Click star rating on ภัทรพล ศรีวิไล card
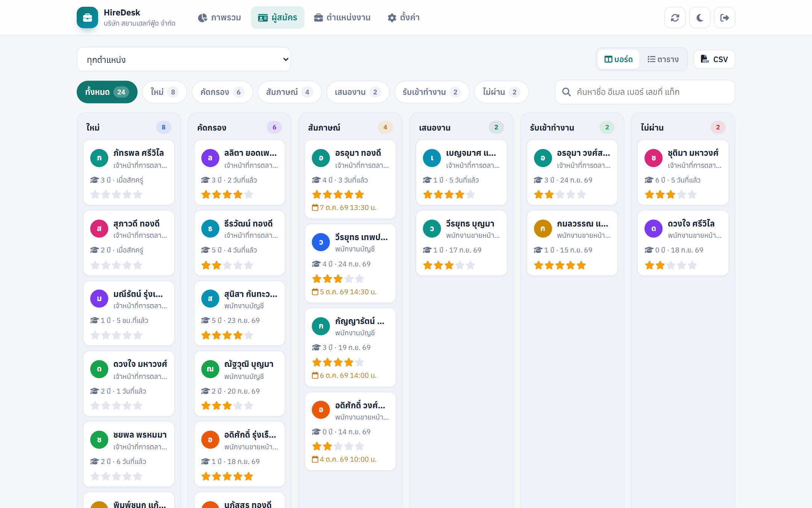The height and width of the screenshot is (508, 812). click(x=117, y=195)
